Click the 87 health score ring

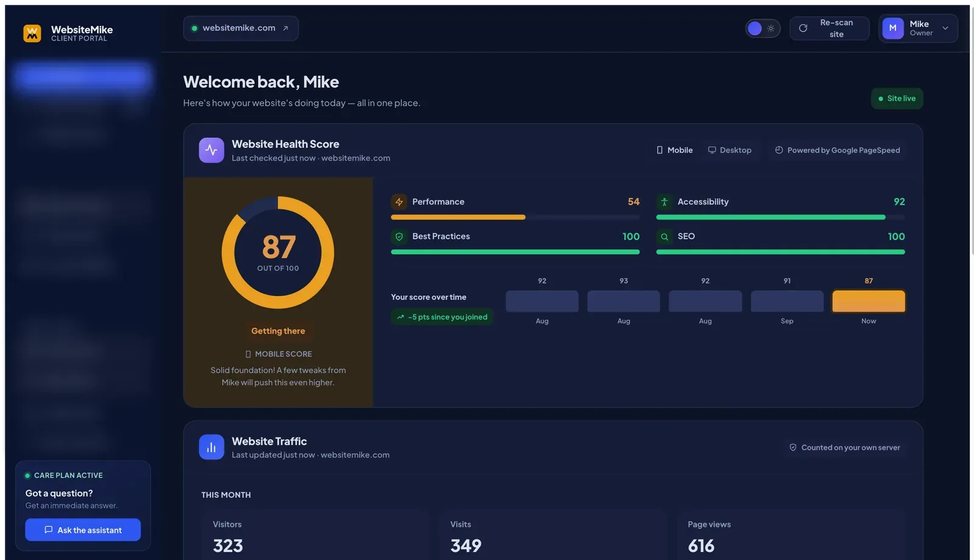(278, 252)
